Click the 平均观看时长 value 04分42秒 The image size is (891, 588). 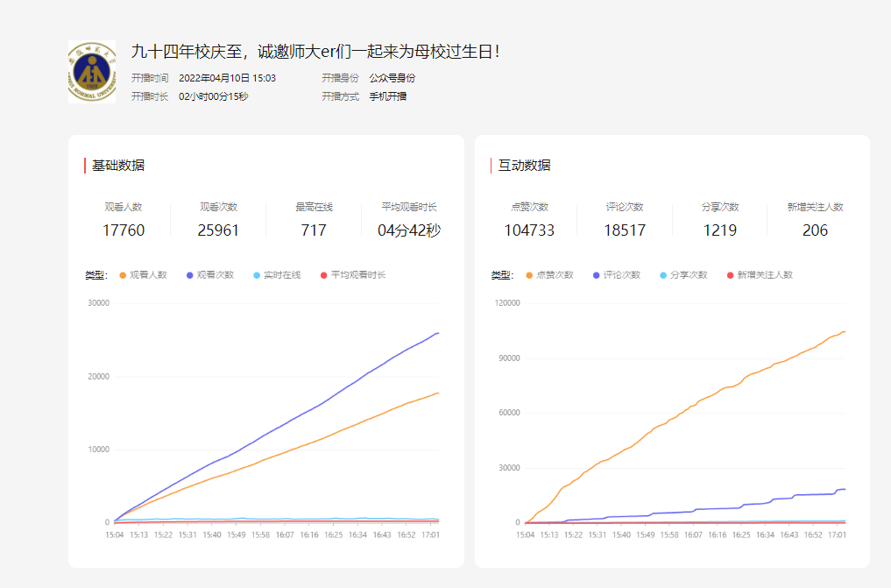(x=409, y=230)
